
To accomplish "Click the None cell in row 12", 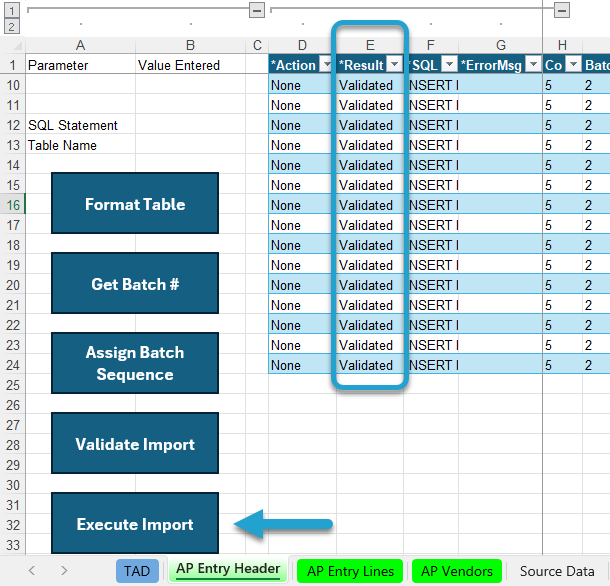I will coord(302,125).
